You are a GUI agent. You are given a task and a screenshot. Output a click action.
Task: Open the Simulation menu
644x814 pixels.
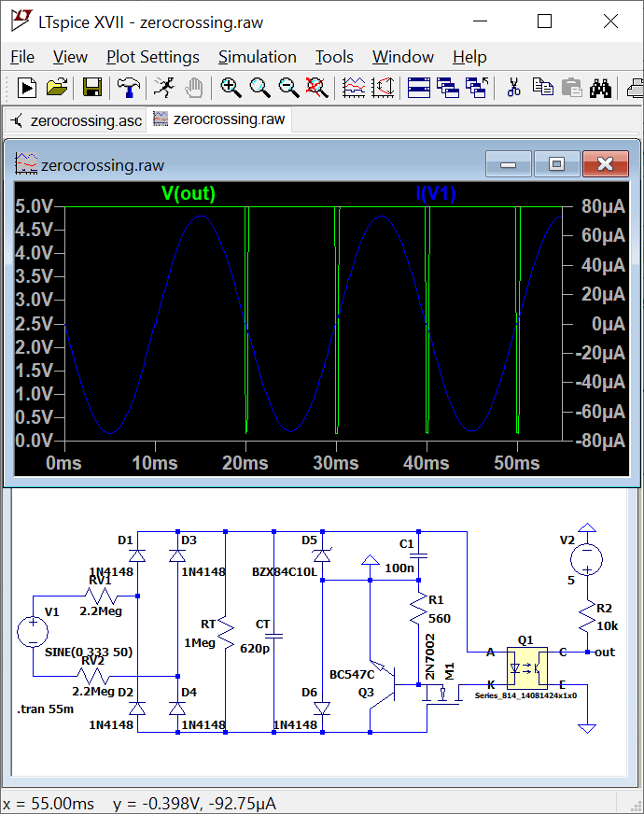(x=257, y=57)
